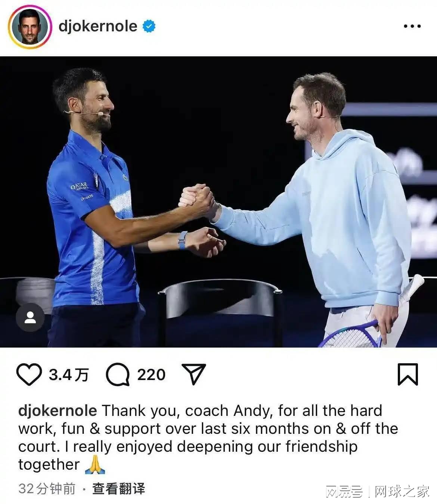
Task: Open the djokernole profile from header username
Action: coord(98,26)
